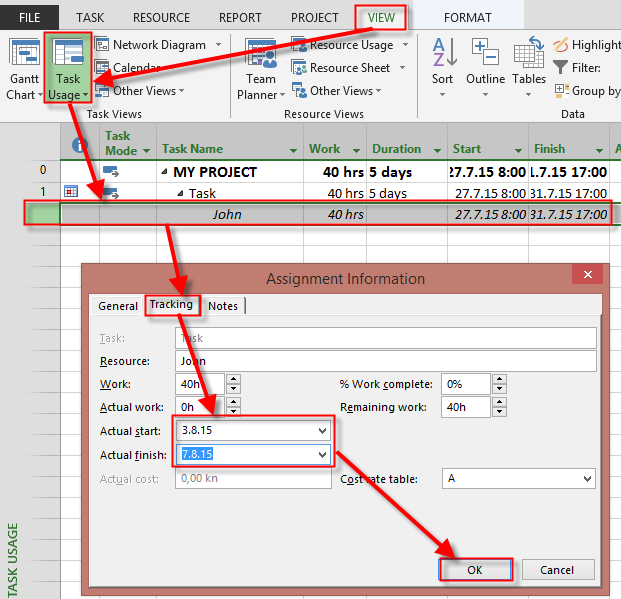Open the Gantt Chart view button
The width and height of the screenshot is (621, 599).
(22, 67)
